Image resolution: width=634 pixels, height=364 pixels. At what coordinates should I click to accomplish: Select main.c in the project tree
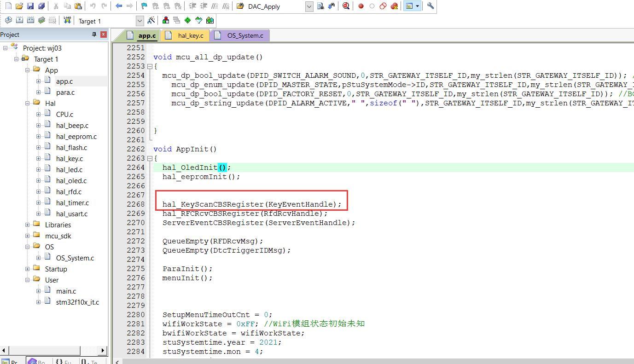(66, 291)
